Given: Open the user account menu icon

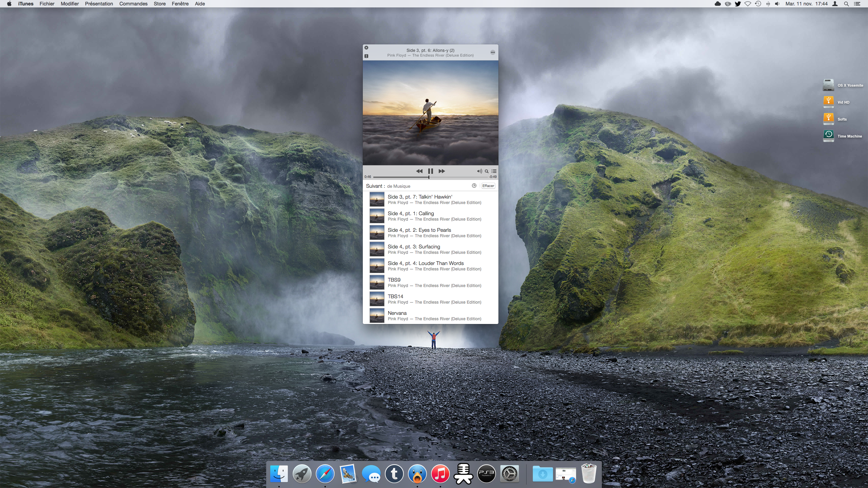Looking at the screenshot, I should (835, 4).
